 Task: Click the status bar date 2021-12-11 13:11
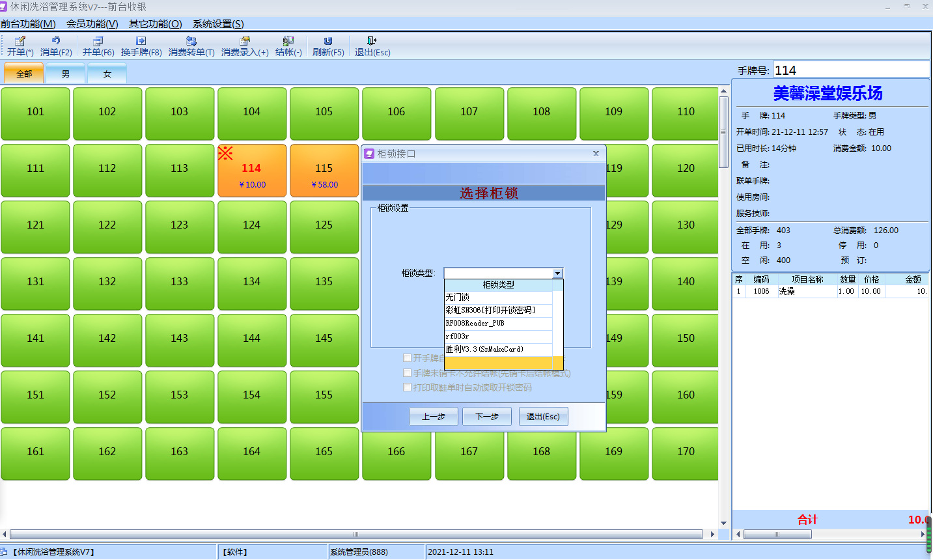pos(460,552)
